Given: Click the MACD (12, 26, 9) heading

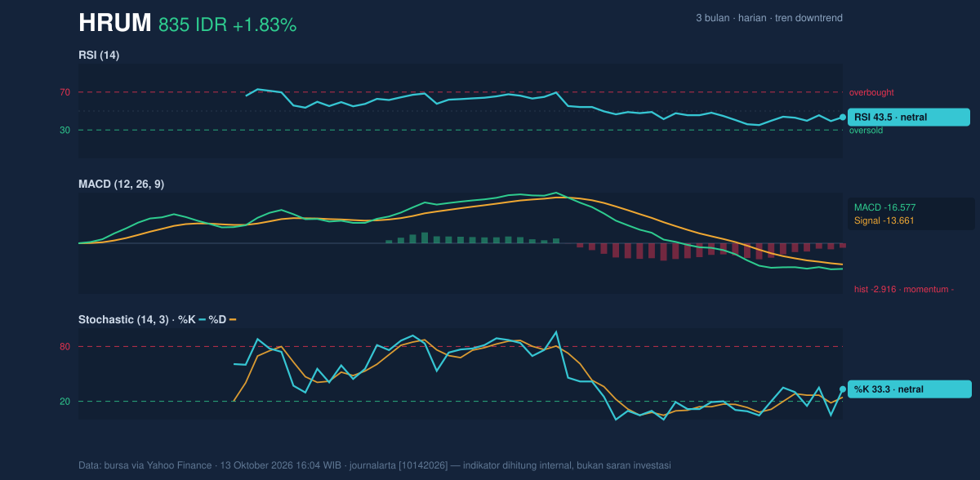Looking at the screenshot, I should click(x=121, y=184).
